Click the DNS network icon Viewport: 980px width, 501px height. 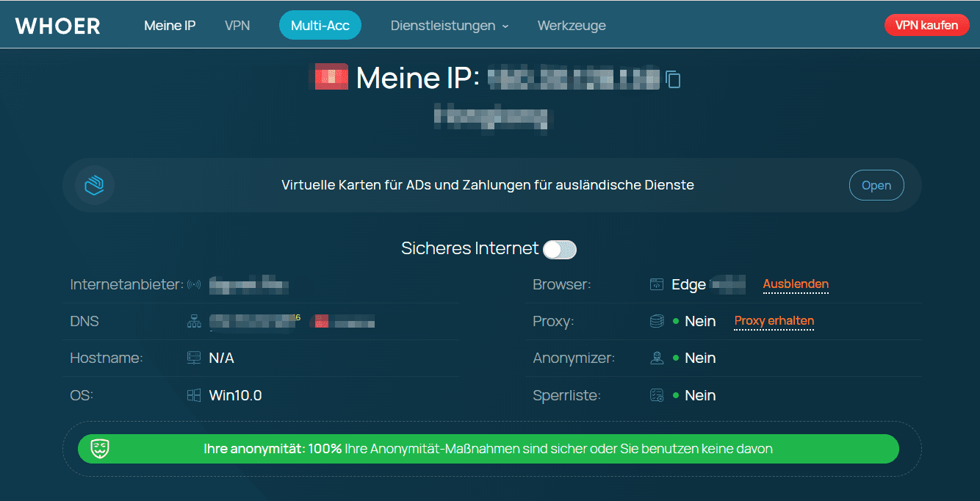pyautogui.click(x=194, y=321)
